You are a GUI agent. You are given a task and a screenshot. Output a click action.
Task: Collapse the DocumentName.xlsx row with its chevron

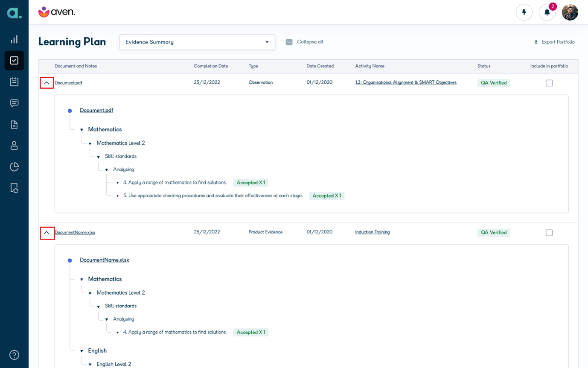pos(47,233)
